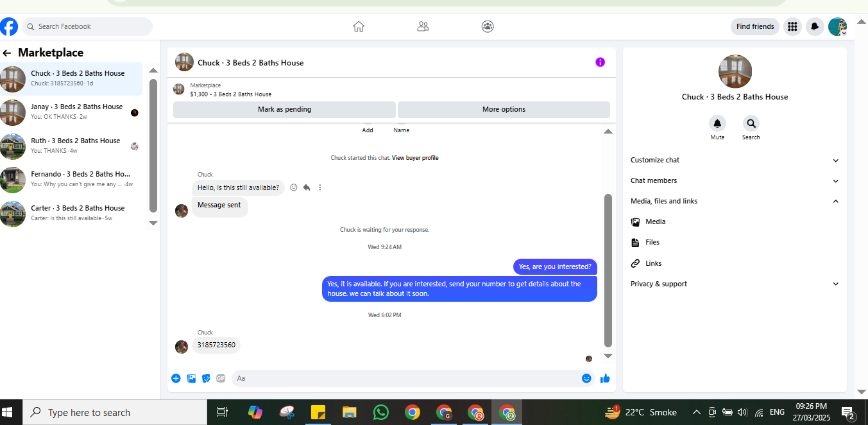This screenshot has height=425, width=868.
Task: Open Ruth conversation in chat list
Action: (71, 146)
